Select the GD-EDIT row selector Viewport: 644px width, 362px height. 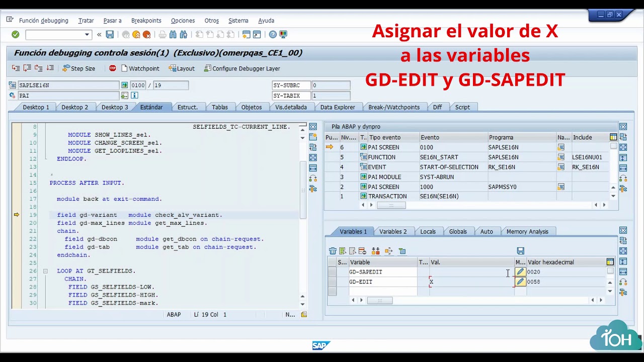(332, 282)
